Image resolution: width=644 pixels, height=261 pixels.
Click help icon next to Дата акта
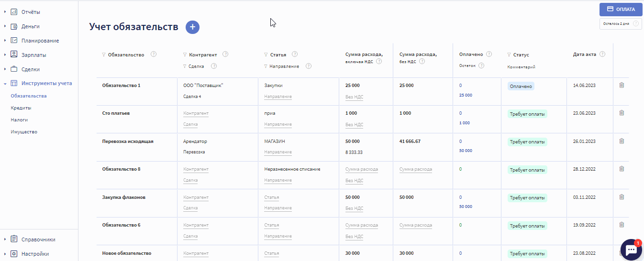[602, 54]
